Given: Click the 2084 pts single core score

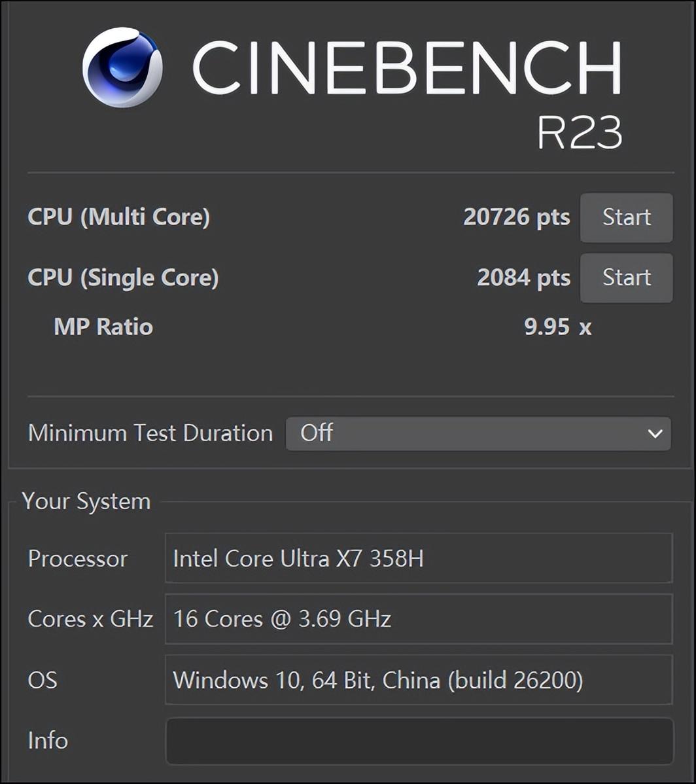Looking at the screenshot, I should pos(523,277).
